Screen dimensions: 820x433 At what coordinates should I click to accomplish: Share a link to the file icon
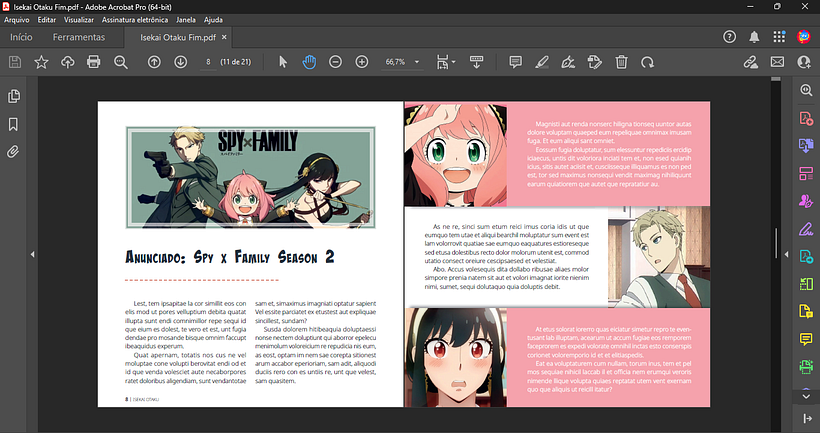[x=751, y=62]
